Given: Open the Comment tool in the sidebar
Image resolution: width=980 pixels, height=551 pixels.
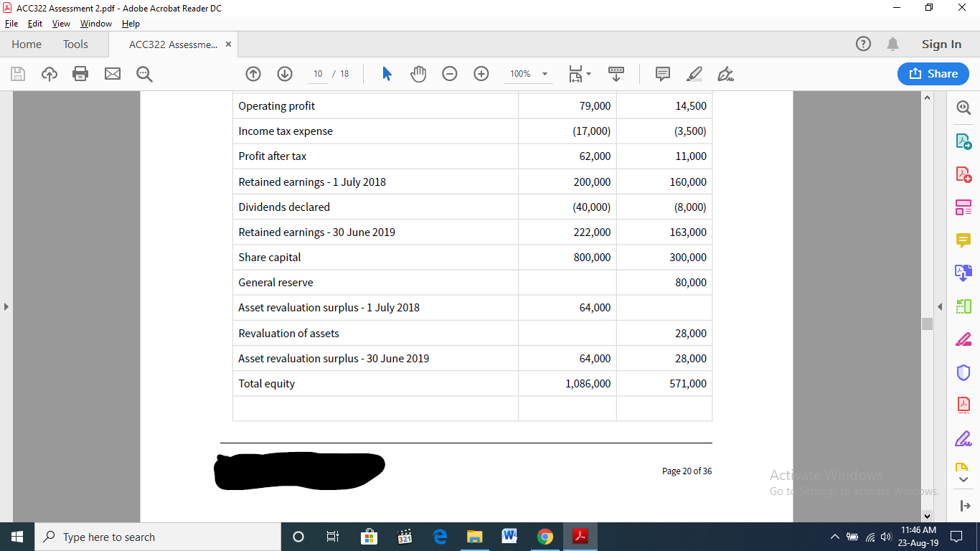Looking at the screenshot, I should coord(963,240).
